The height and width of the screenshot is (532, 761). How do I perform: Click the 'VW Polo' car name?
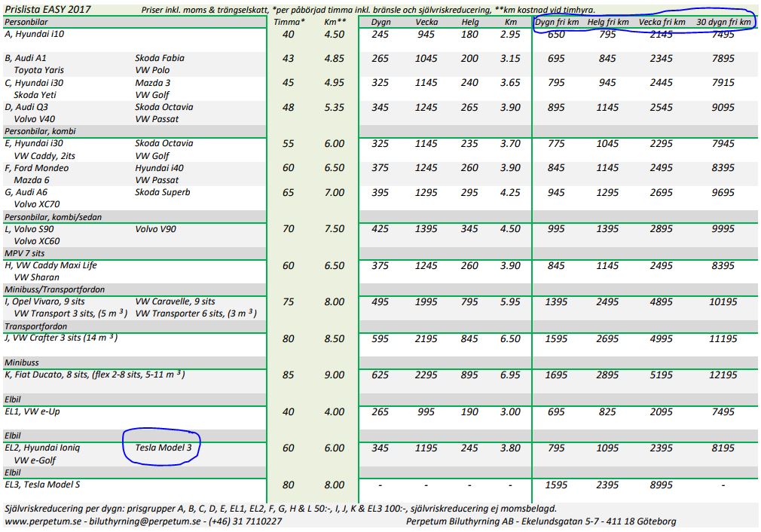point(152,70)
